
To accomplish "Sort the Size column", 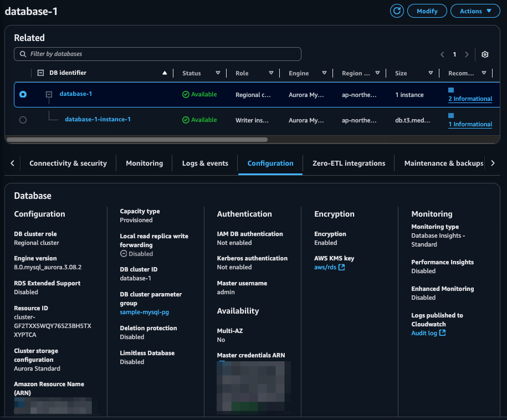I will tap(431, 73).
